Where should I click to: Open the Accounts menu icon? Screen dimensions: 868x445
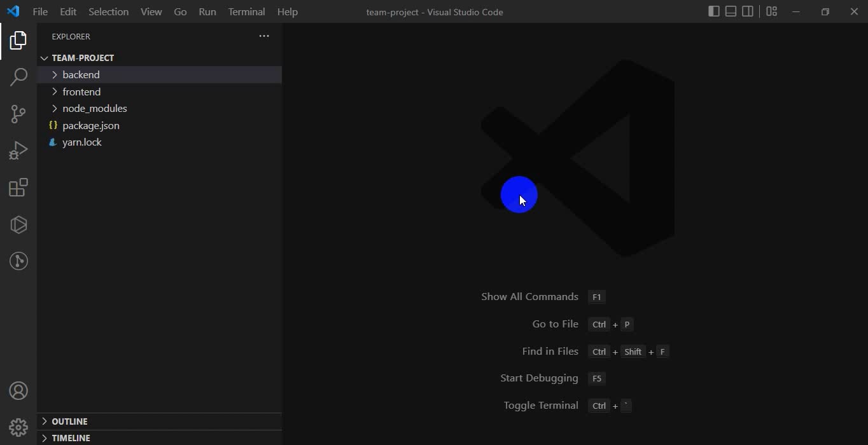pos(18,390)
